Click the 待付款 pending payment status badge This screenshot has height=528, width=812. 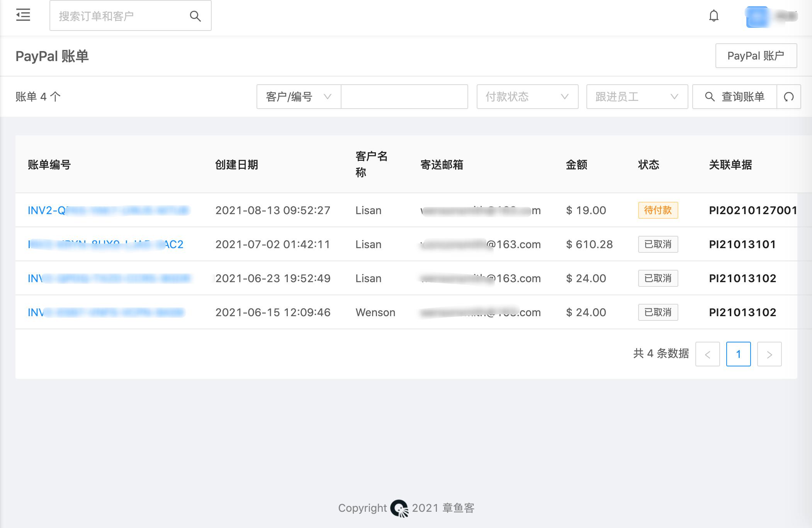click(x=657, y=210)
